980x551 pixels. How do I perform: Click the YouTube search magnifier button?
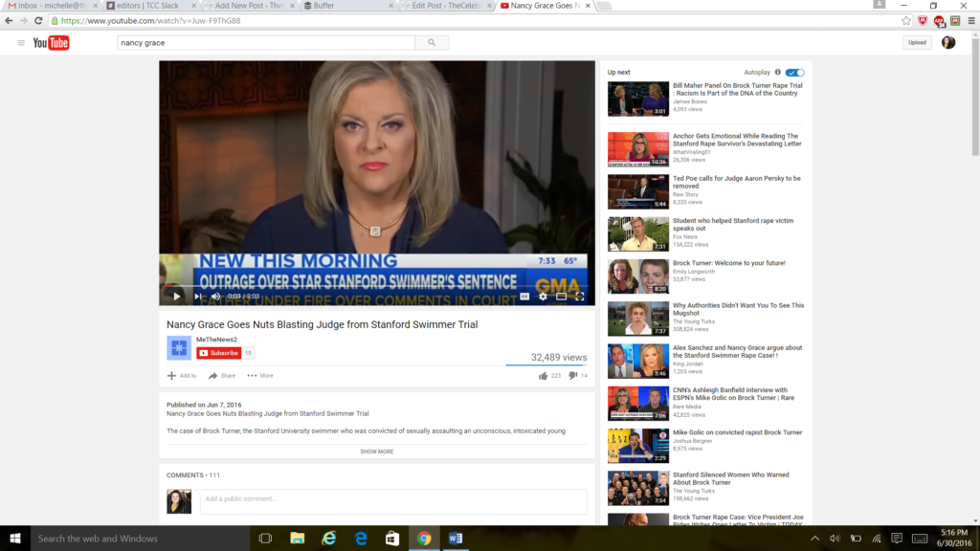coord(432,43)
